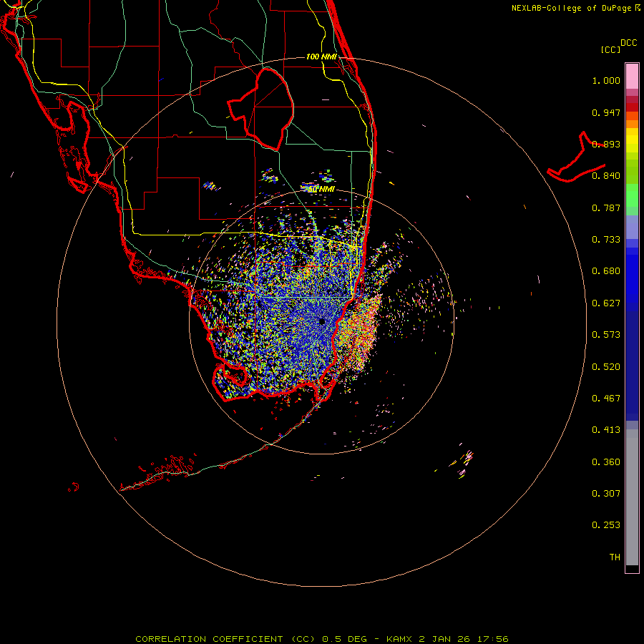Click the DCC label above the color scale
644x644 pixels.
pos(629,43)
